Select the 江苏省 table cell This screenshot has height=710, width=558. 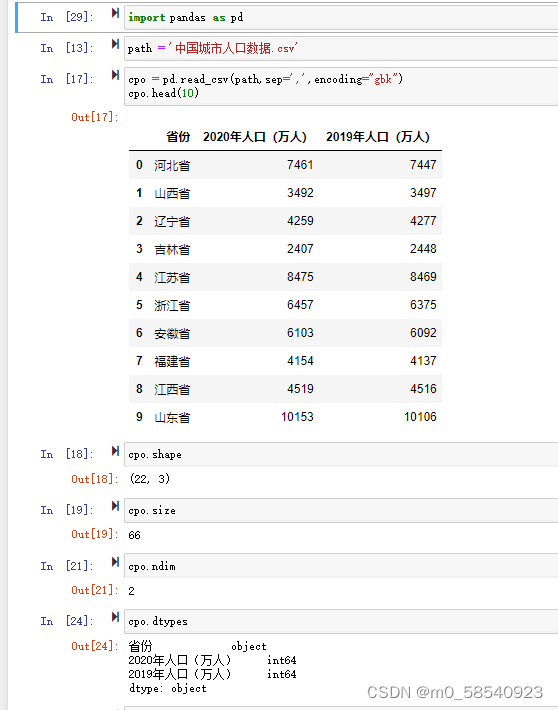(172, 278)
